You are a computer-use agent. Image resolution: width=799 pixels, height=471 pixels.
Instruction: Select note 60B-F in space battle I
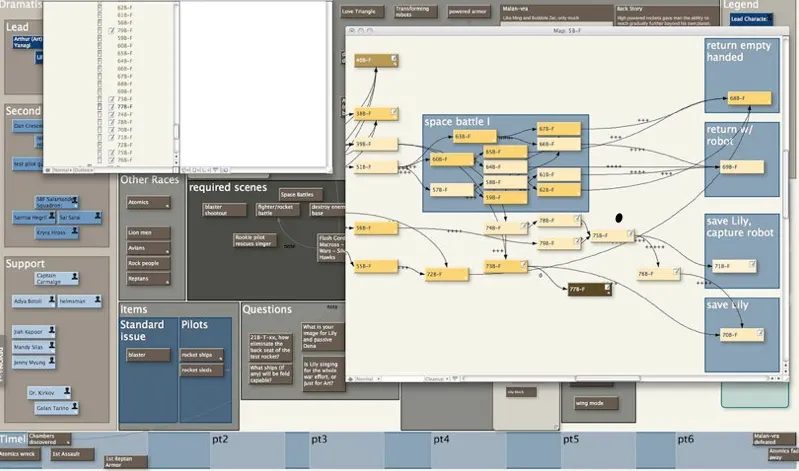pyautogui.click(x=451, y=159)
